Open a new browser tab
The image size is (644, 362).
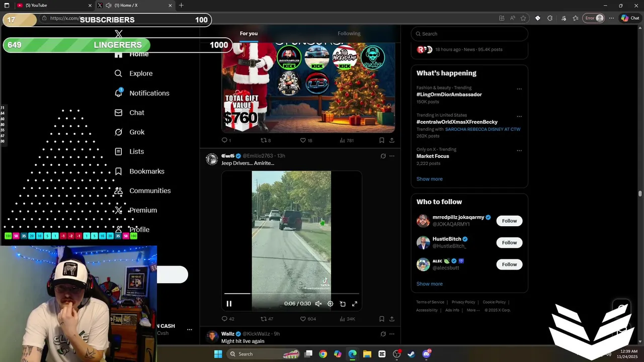click(181, 6)
